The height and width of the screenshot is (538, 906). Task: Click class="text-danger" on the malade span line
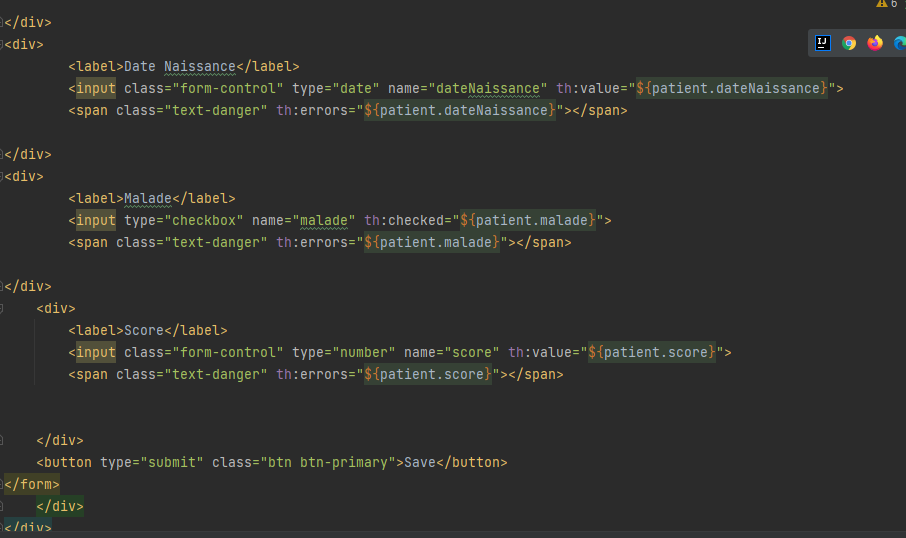pos(192,242)
